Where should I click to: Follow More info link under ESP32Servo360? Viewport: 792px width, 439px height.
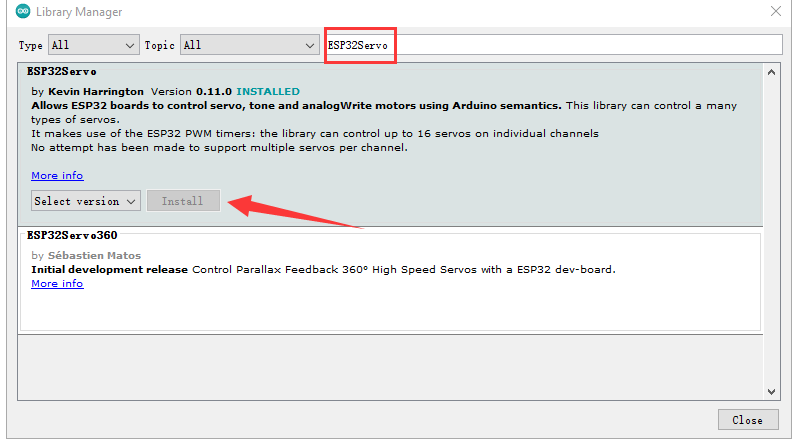[57, 284]
